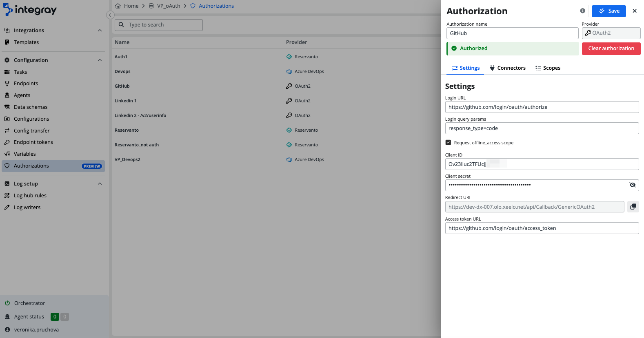
Task: Click the Login URL input field
Action: 542,107
